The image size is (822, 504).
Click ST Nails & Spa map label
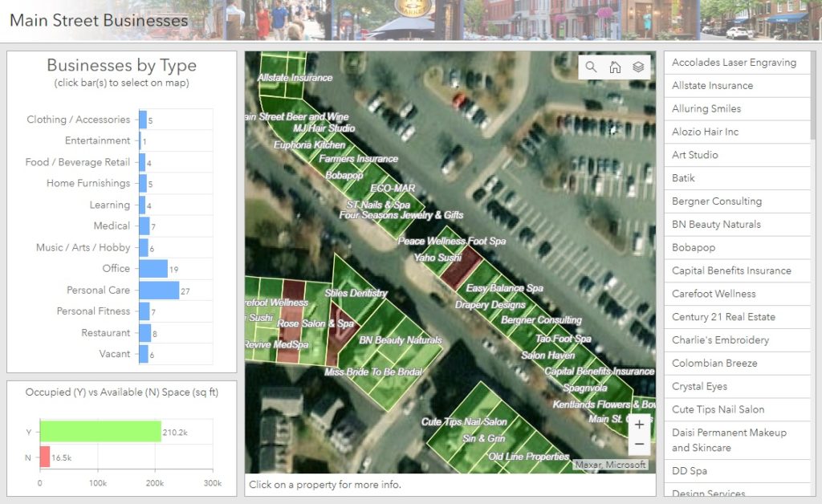378,205
